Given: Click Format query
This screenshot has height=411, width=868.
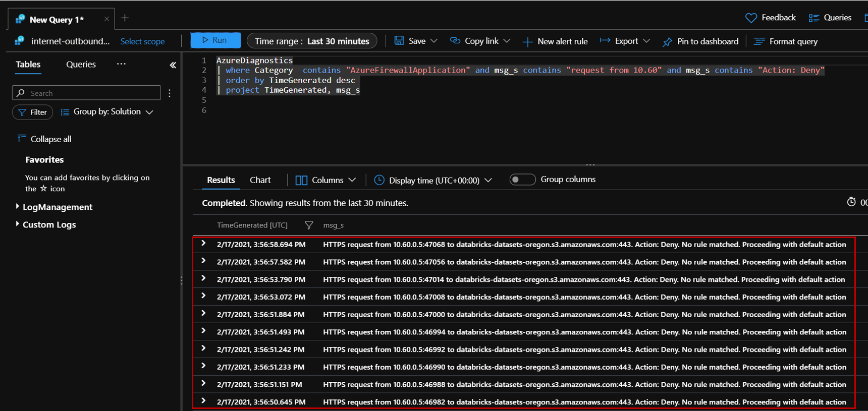Looking at the screenshot, I should [786, 41].
